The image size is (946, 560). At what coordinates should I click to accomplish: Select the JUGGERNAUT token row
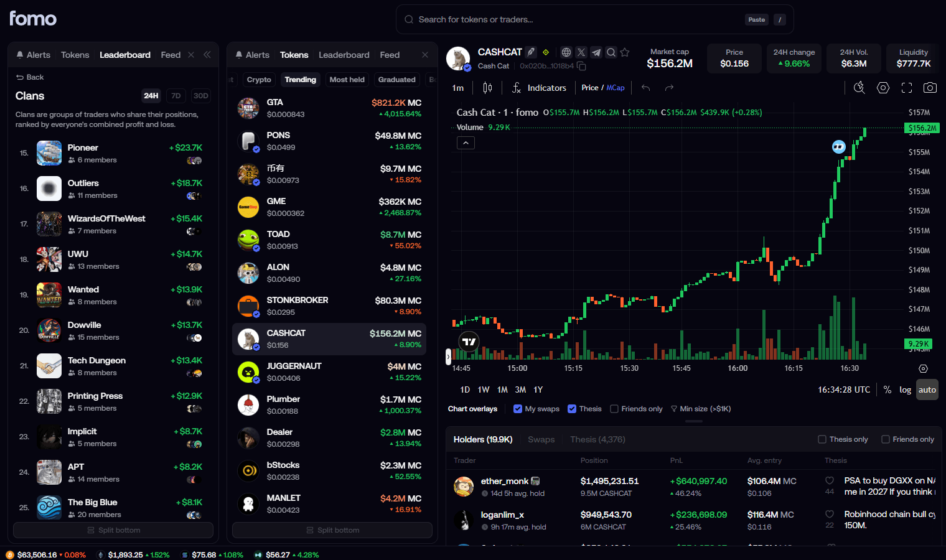click(329, 372)
